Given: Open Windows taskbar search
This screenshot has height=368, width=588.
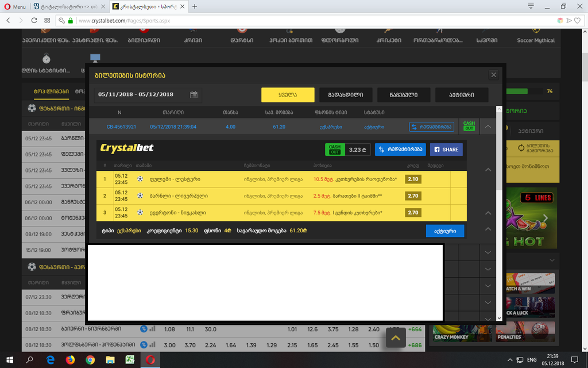Looking at the screenshot, I should tap(29, 360).
